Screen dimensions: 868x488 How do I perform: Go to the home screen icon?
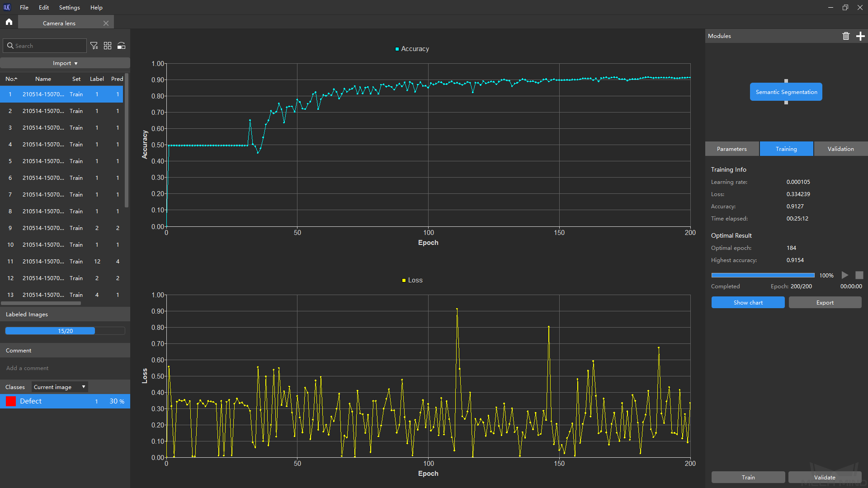tap(9, 22)
